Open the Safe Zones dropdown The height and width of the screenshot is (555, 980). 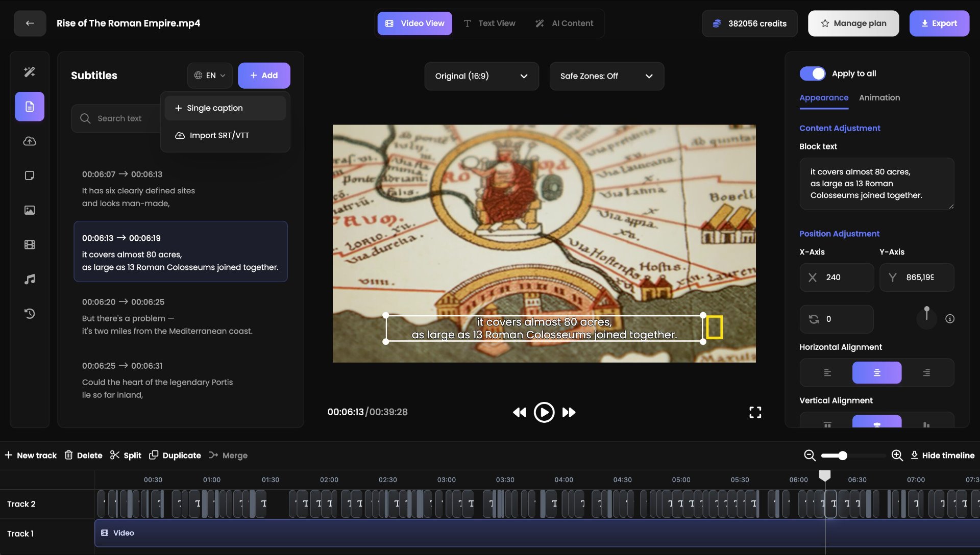[606, 76]
